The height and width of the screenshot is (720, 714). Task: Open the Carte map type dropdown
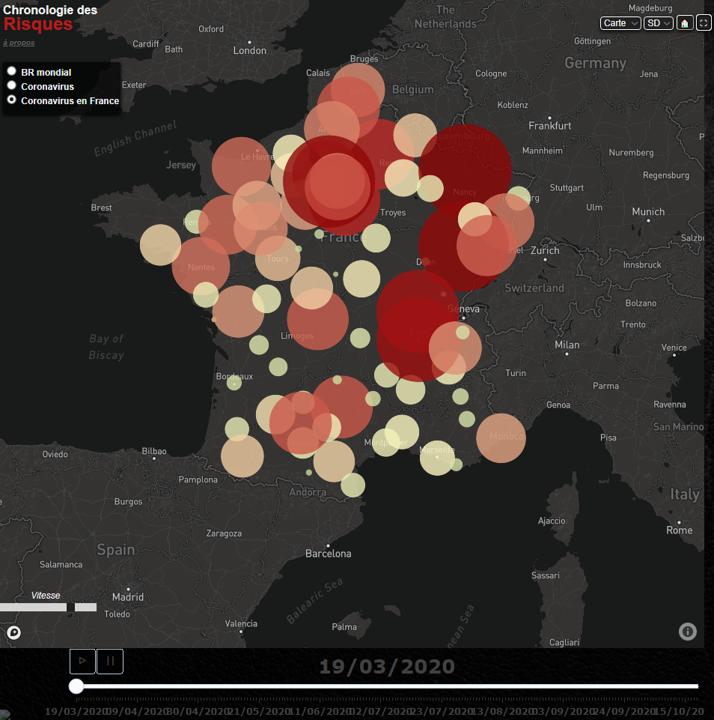[x=620, y=23]
